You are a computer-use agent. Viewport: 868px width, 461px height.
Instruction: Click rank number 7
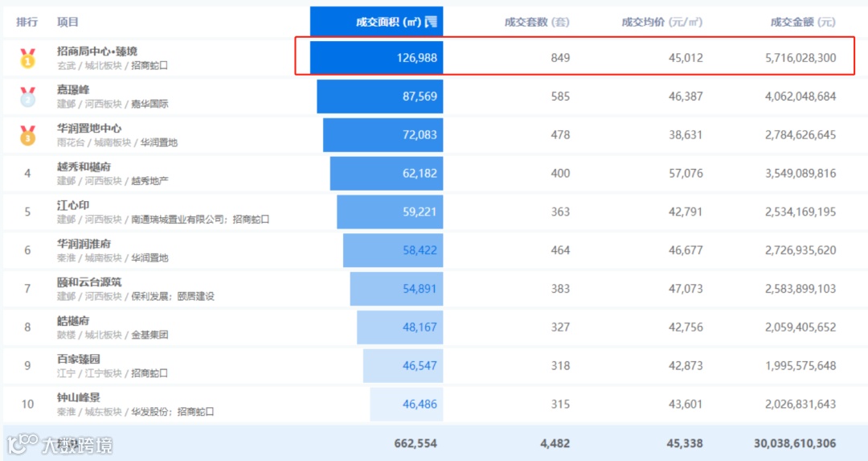click(x=27, y=289)
